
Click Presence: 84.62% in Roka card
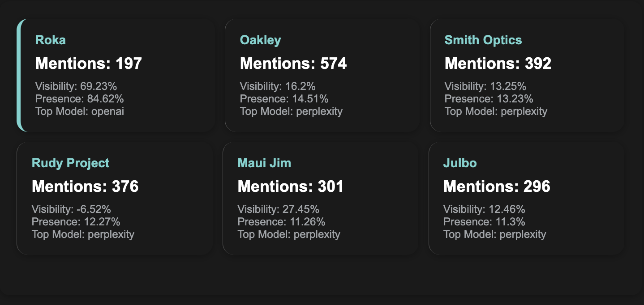[x=80, y=99]
